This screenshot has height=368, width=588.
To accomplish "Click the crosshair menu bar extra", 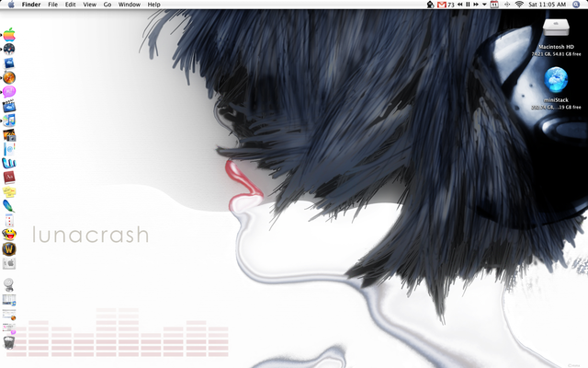I will 507,5.
